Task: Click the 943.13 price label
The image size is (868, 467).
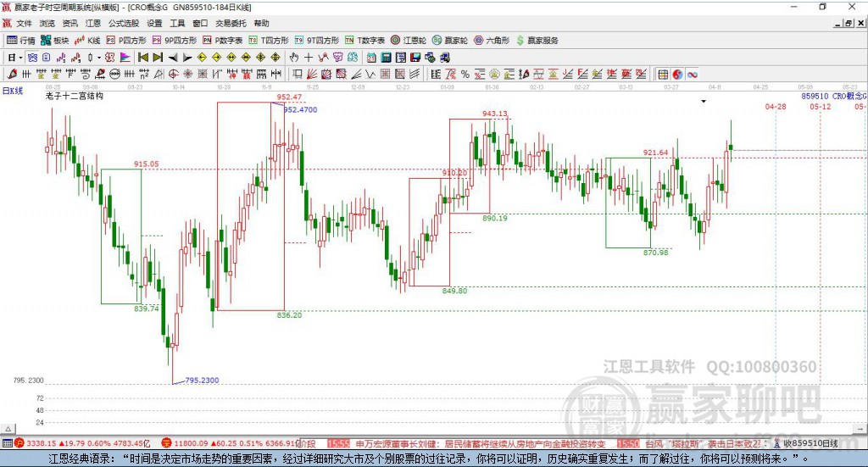Action: (x=494, y=114)
